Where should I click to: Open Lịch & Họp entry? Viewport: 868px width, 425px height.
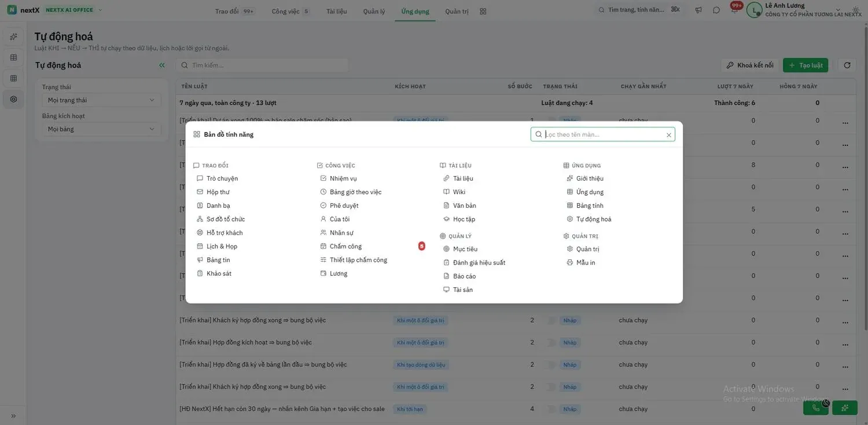click(217, 247)
